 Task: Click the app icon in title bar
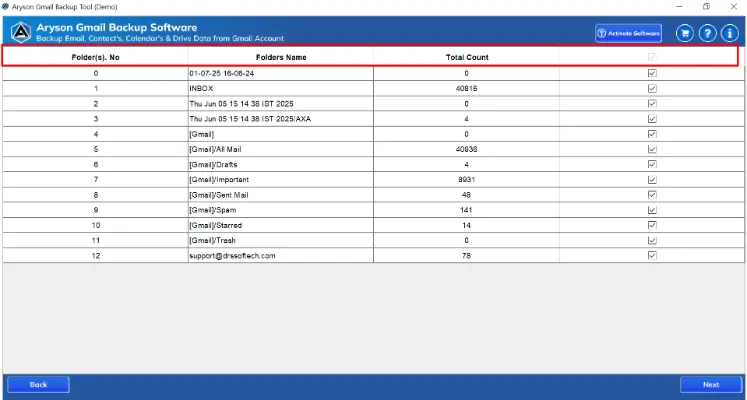tap(6, 7)
